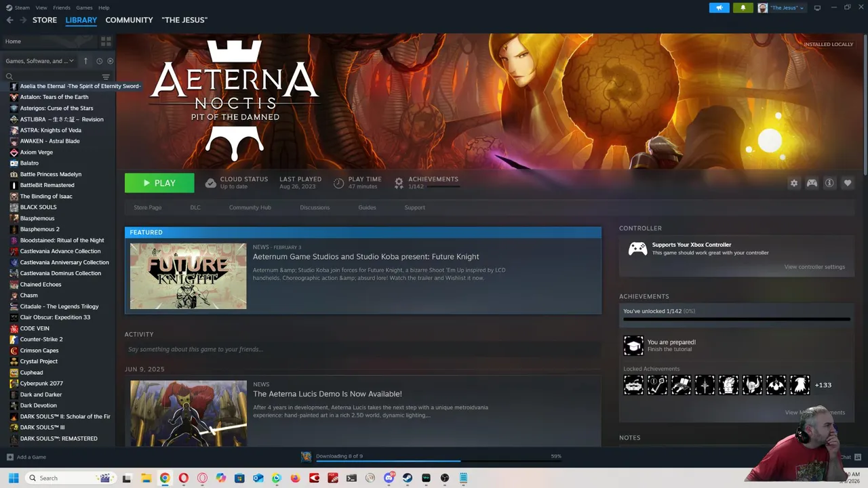Toggle ready-to-play filter icon
This screenshot has height=488, width=868.
[110, 61]
